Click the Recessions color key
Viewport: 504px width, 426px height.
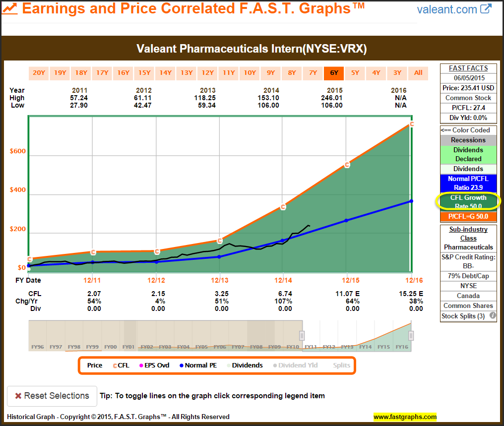click(468, 140)
